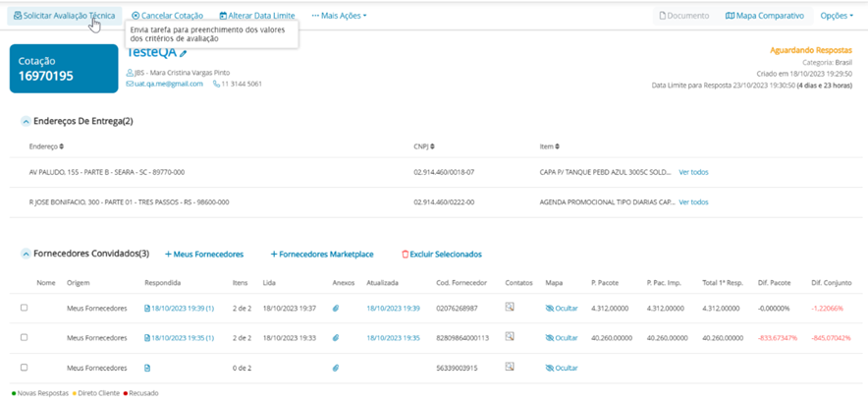Open the Documento view

pyautogui.click(x=684, y=16)
